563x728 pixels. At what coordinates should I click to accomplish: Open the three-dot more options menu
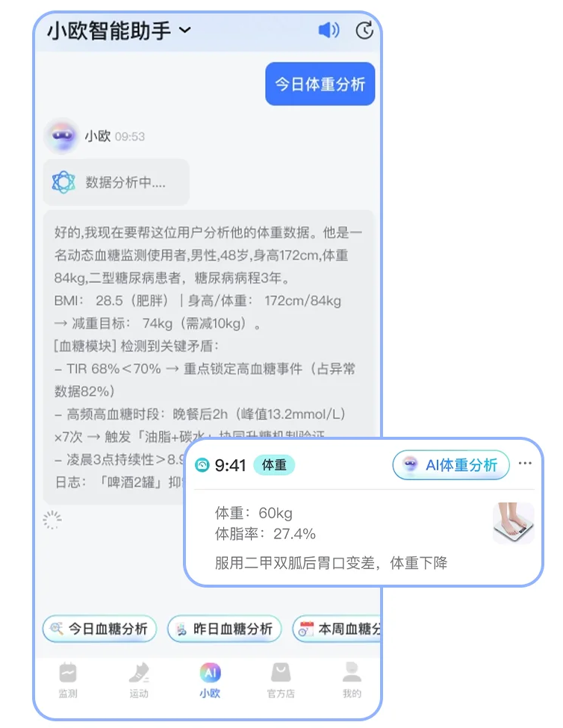[x=525, y=464]
